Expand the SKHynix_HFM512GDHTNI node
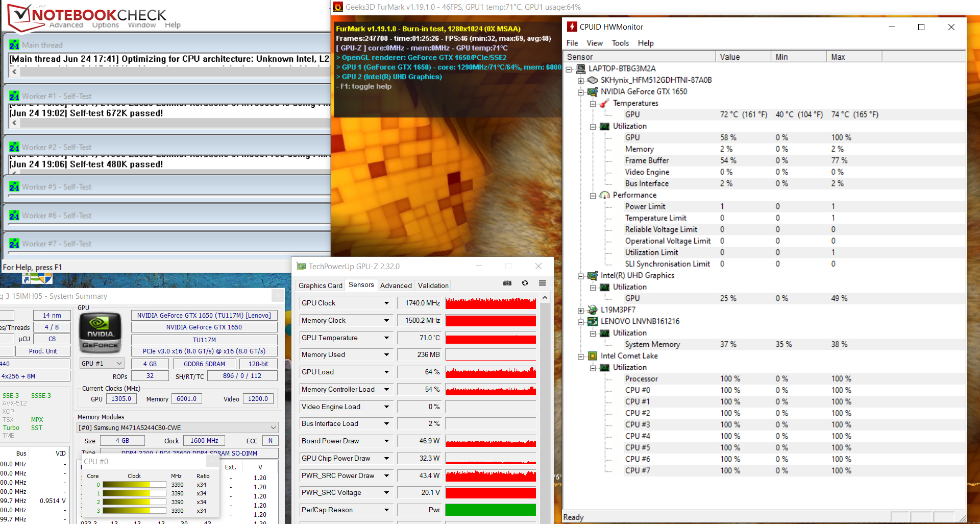980x524 pixels. [x=581, y=81]
